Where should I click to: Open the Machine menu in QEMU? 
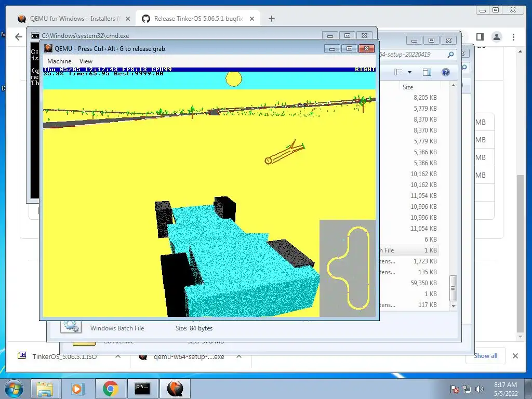59,61
